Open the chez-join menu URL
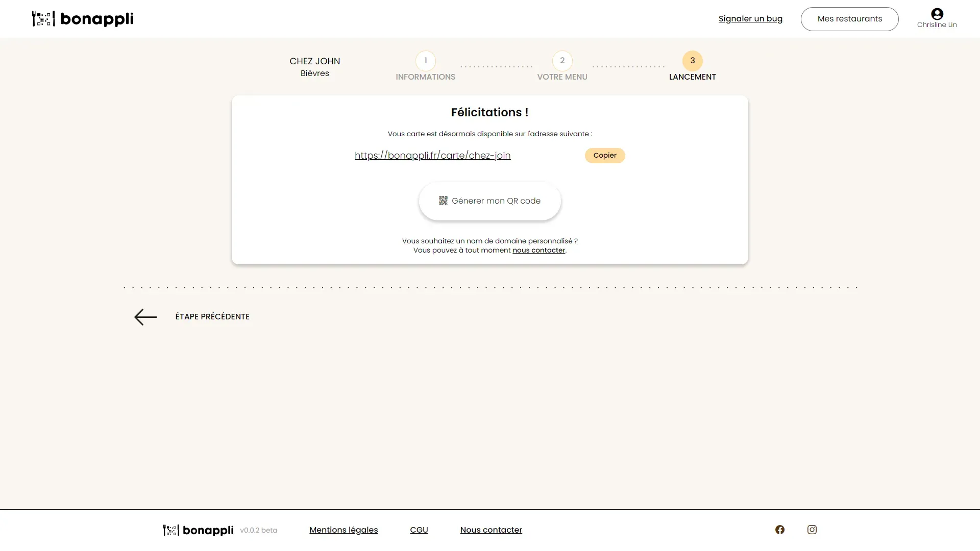The height and width of the screenshot is (551, 980). pyautogui.click(x=432, y=156)
